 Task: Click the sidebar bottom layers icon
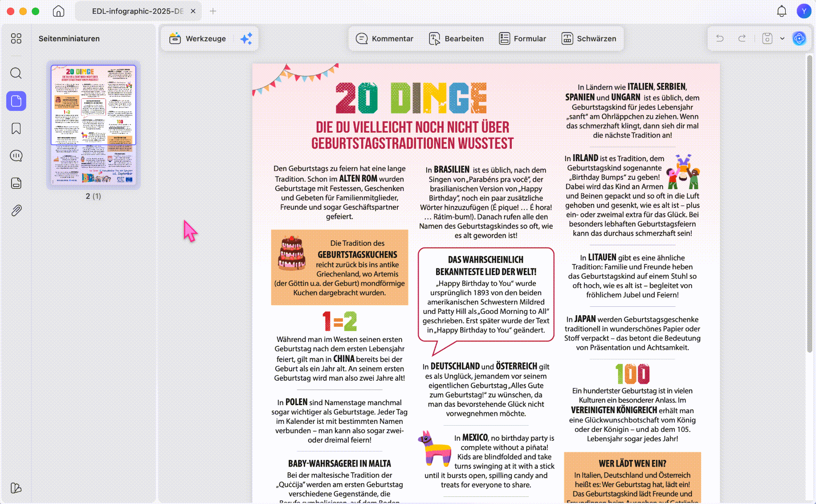click(x=16, y=488)
